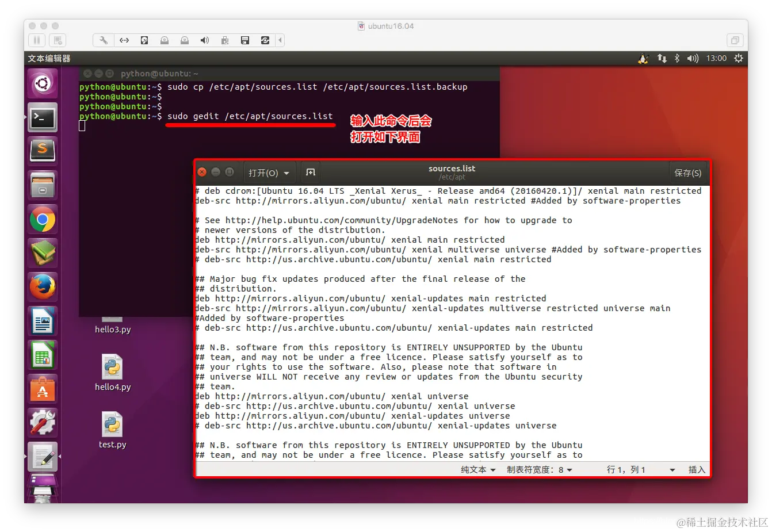Open Bluetooth indicator in top panel
The height and width of the screenshot is (532, 772).
pos(677,58)
